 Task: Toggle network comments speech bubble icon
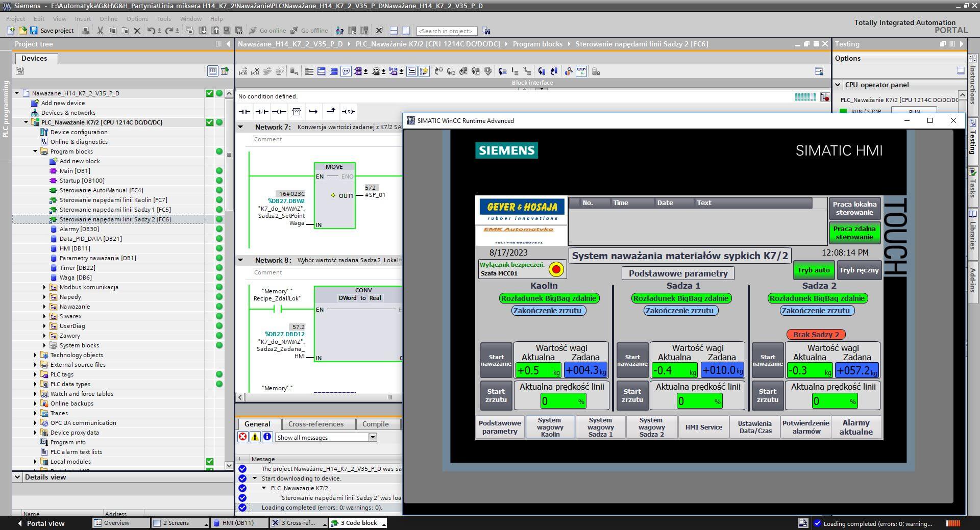pyautogui.click(x=346, y=71)
